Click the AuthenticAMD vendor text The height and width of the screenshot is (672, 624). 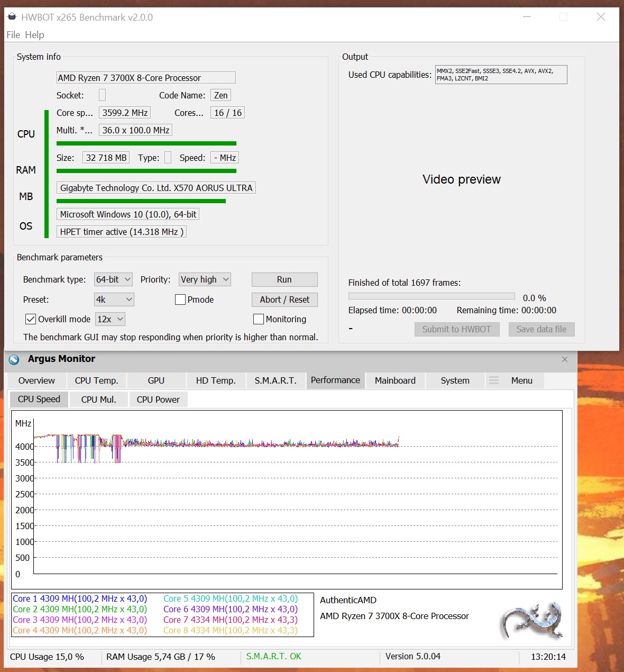pos(348,600)
